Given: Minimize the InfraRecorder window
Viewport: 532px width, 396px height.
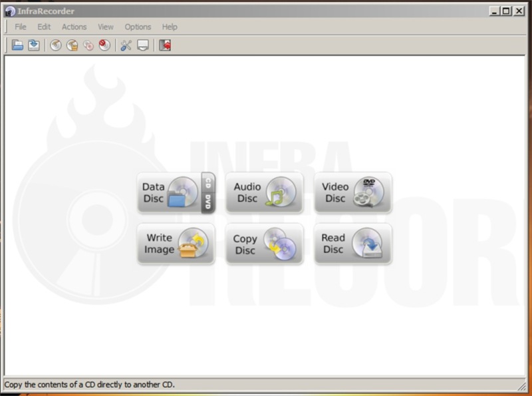Looking at the screenshot, I should click(x=494, y=11).
